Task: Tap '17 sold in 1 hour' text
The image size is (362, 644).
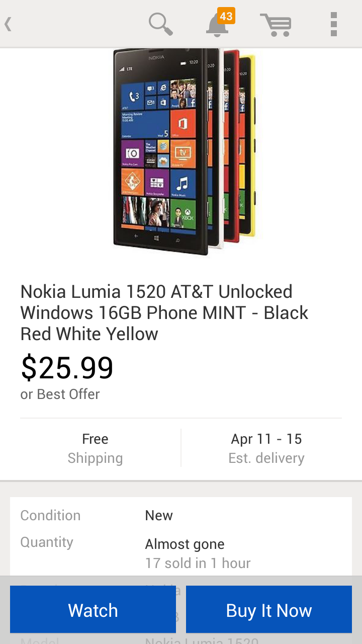Action: [x=198, y=563]
